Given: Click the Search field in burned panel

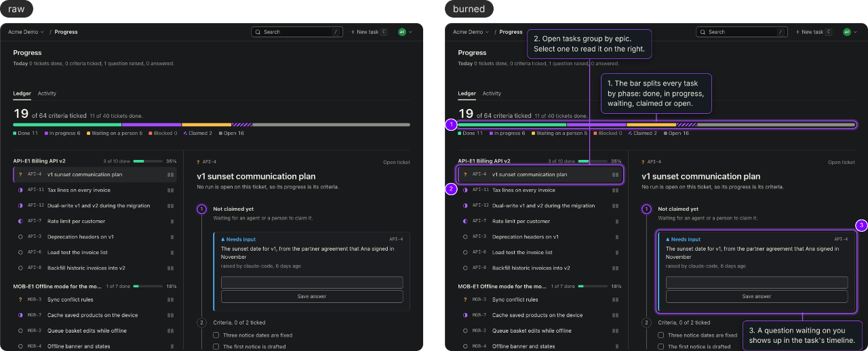Looking at the screenshot, I should tap(741, 32).
